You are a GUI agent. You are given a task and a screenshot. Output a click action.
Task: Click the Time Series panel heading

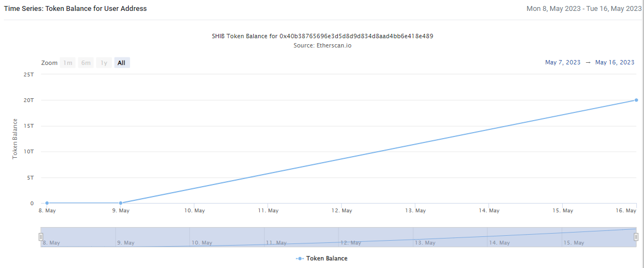pyautogui.click(x=75, y=9)
